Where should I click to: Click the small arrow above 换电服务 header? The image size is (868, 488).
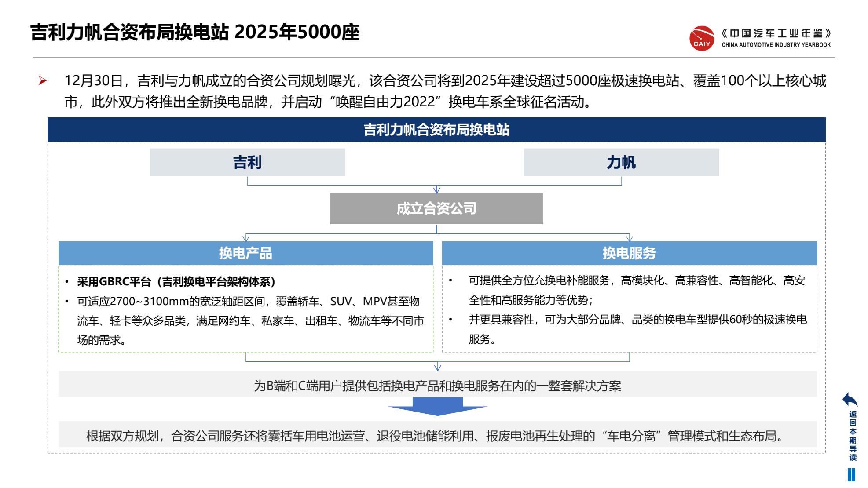click(629, 238)
